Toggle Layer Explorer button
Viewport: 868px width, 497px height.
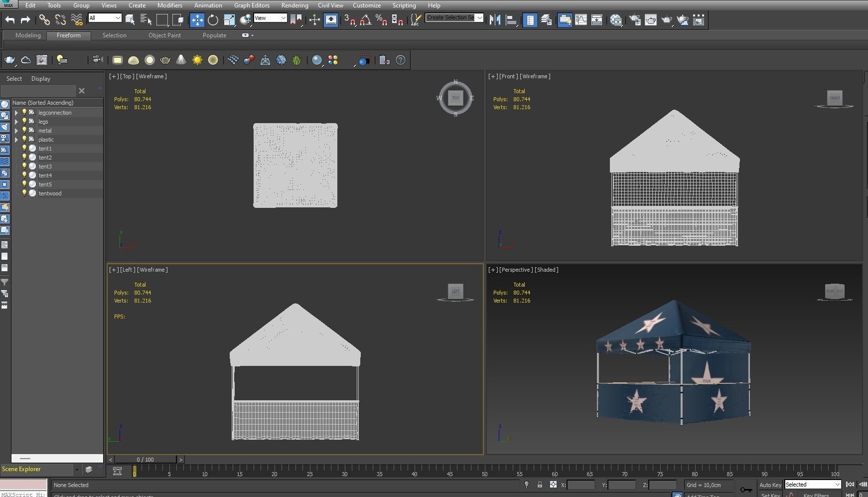[x=546, y=20]
